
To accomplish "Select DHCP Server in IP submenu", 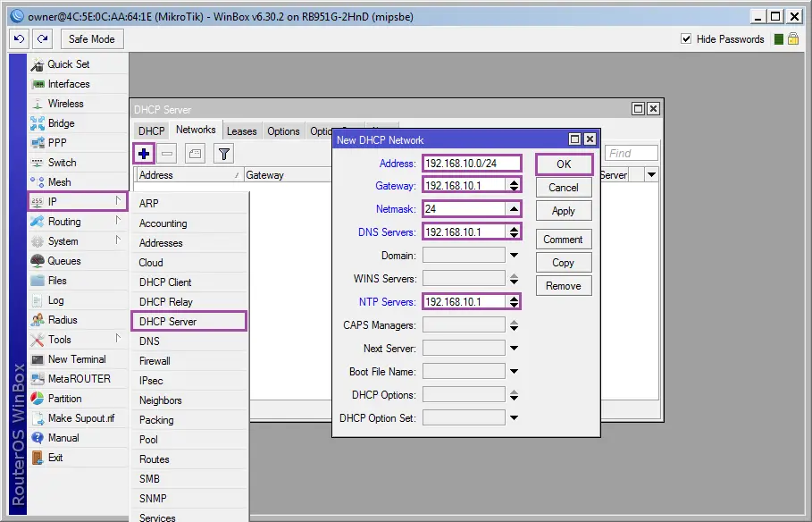I will (x=168, y=322).
